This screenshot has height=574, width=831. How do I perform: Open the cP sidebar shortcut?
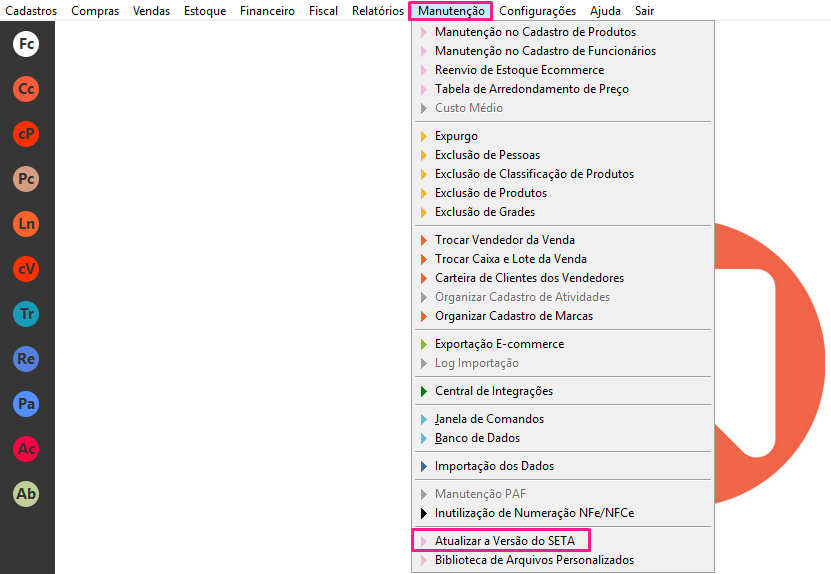[26, 134]
